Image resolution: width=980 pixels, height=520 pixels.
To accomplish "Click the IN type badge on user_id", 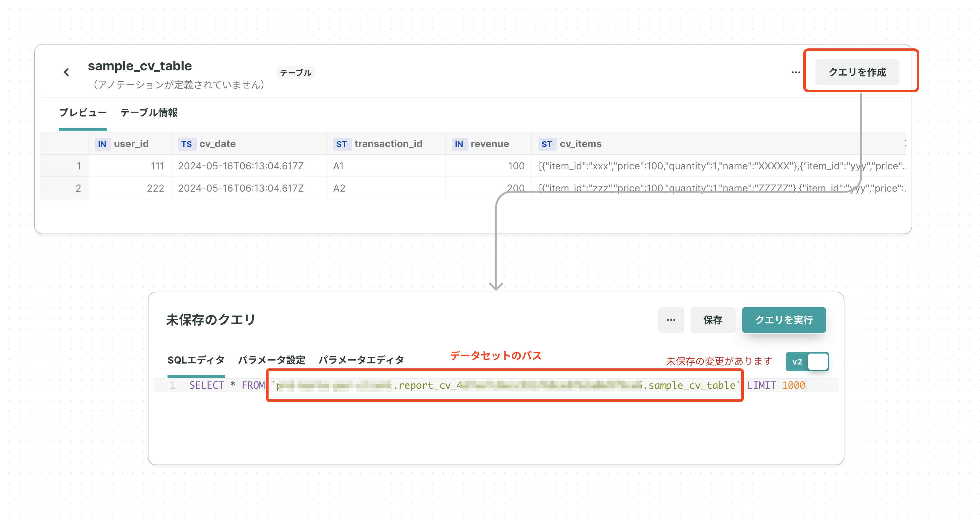I will [x=102, y=144].
